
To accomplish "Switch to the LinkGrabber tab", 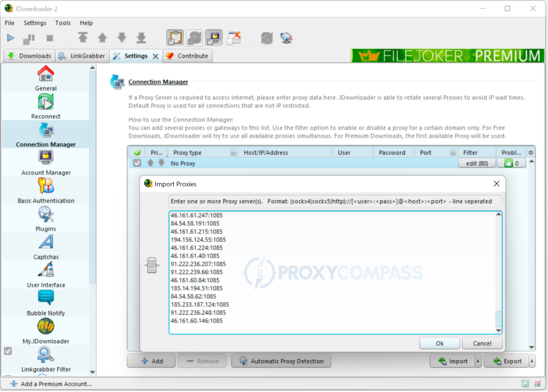I will coord(82,56).
